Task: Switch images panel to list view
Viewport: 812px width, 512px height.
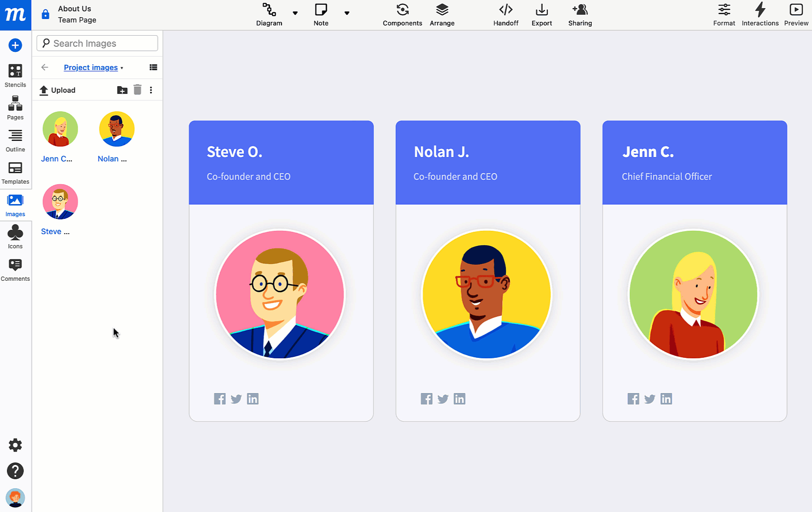Action: click(153, 67)
